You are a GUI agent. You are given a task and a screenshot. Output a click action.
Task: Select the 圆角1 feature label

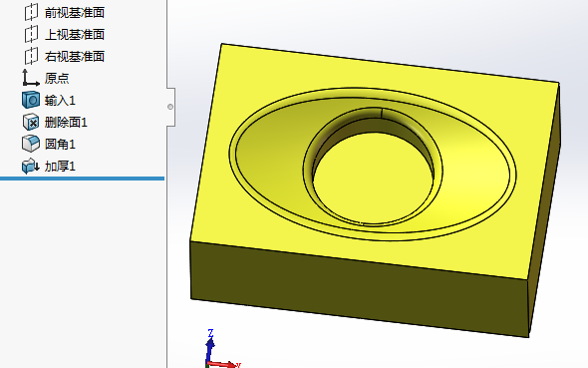coord(60,145)
